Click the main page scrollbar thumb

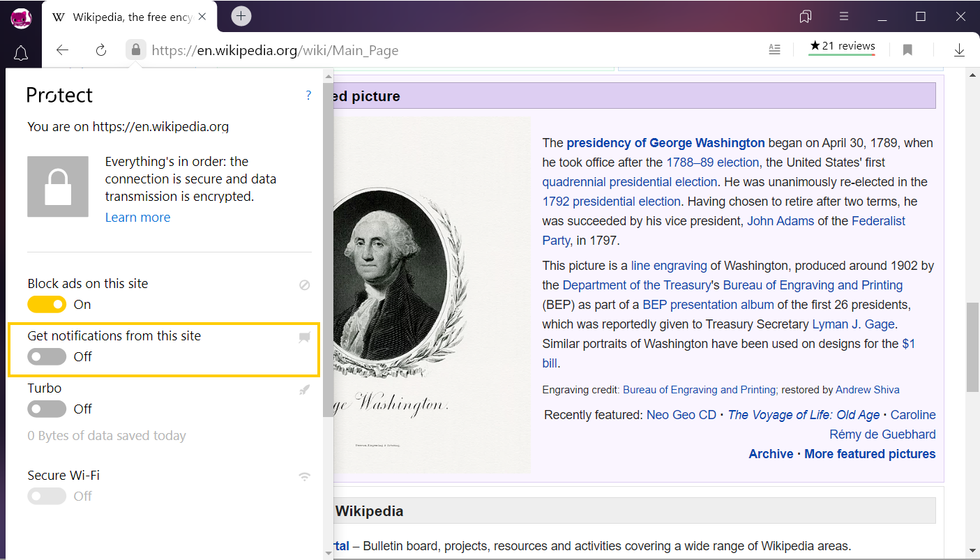point(973,347)
